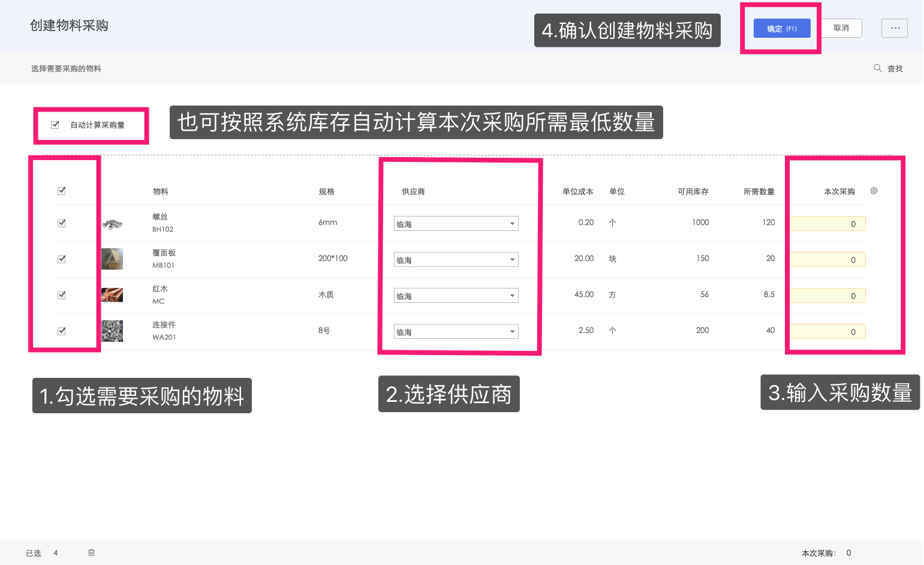Open column settings via gear icon
924x565 pixels.
[x=874, y=190]
